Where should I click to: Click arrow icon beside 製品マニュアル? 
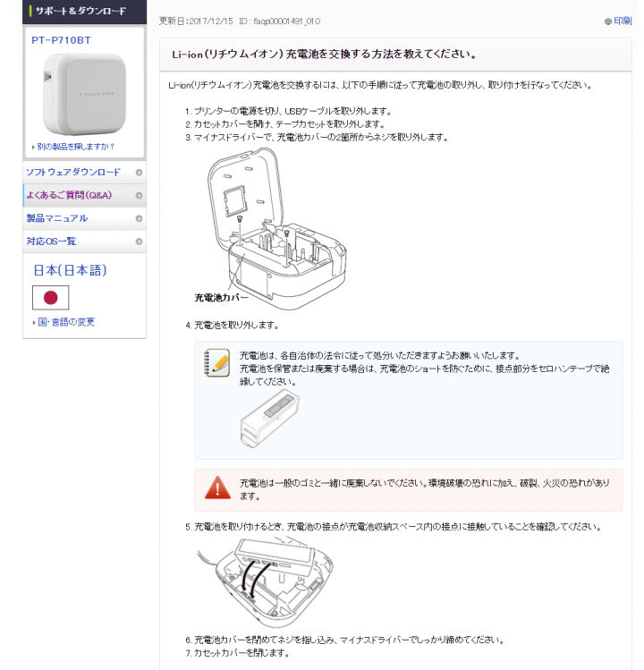(139, 218)
